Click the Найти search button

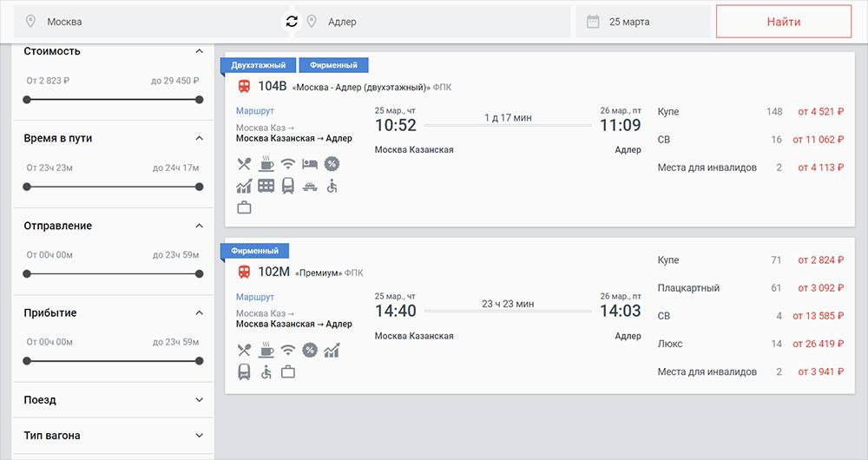(x=783, y=22)
